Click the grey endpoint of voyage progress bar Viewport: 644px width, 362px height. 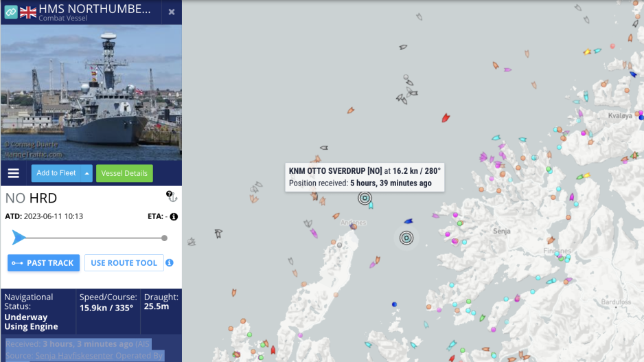tap(164, 238)
